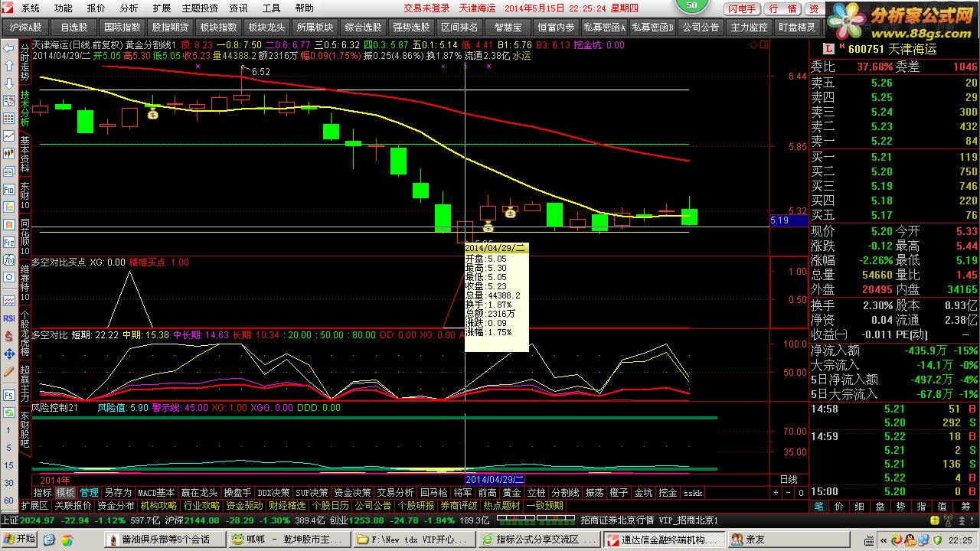This screenshot has height=551, width=980.
Task: Click the candlestick chart icon in sidebar
Action: point(8,154)
